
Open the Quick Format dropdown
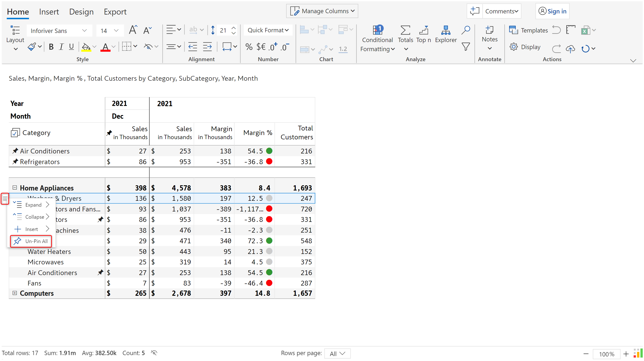click(x=268, y=30)
